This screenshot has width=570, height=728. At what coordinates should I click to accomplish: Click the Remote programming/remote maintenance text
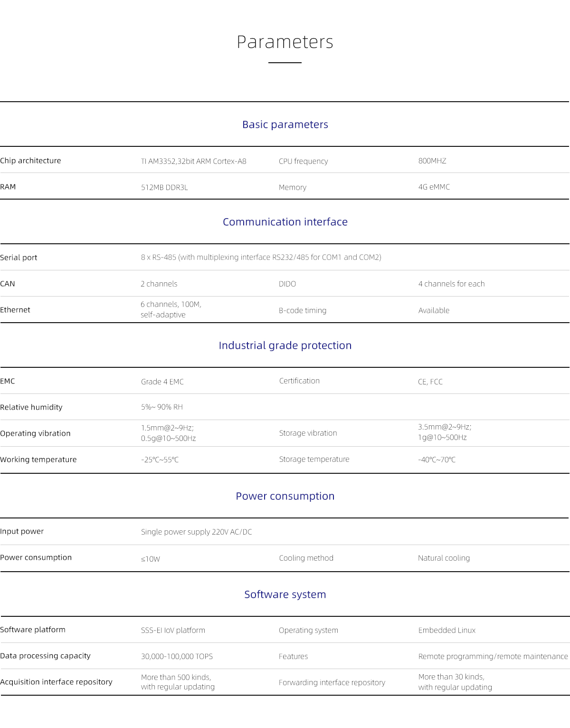point(493,656)
